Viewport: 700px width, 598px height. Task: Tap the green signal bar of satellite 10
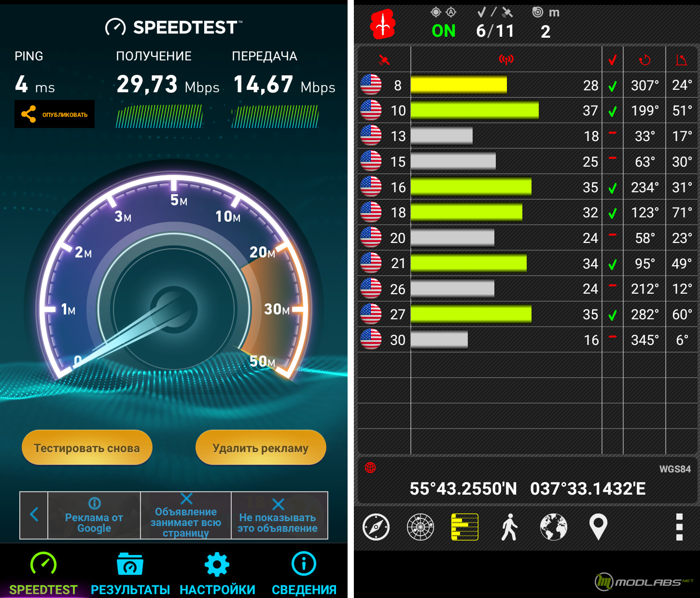pos(475,111)
